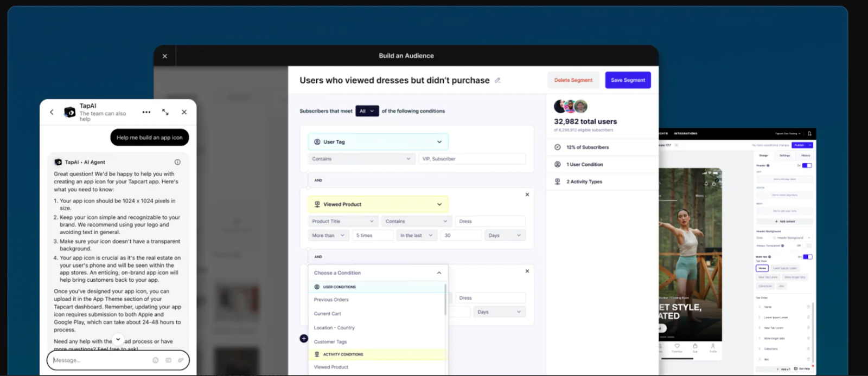Open the All conditions match dropdown
This screenshot has height=376, width=868.
367,111
